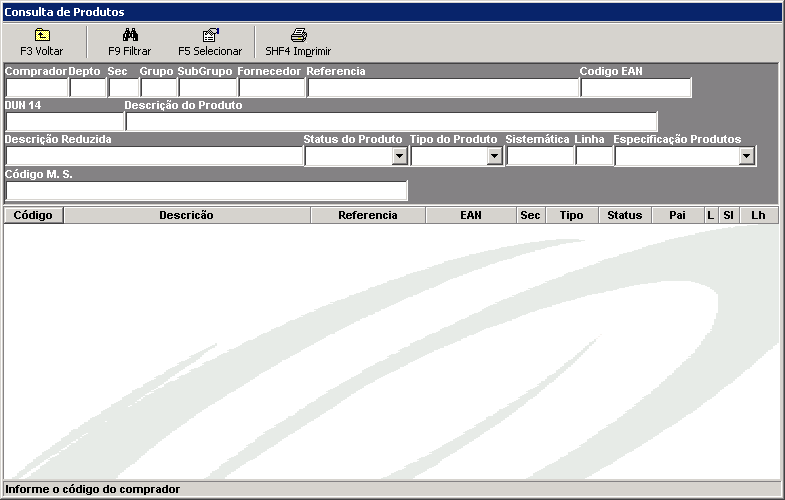This screenshot has width=785, height=500.
Task: Click the Grupo input field
Action: (159, 88)
